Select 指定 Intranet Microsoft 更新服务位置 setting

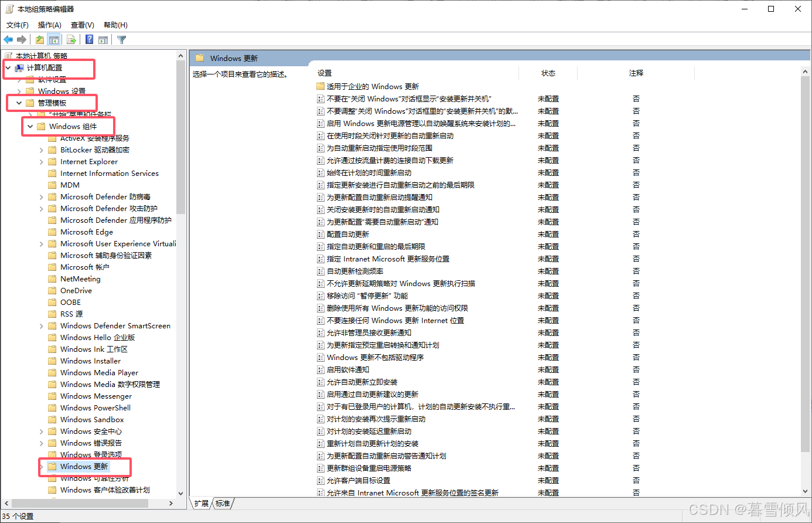[388, 259]
